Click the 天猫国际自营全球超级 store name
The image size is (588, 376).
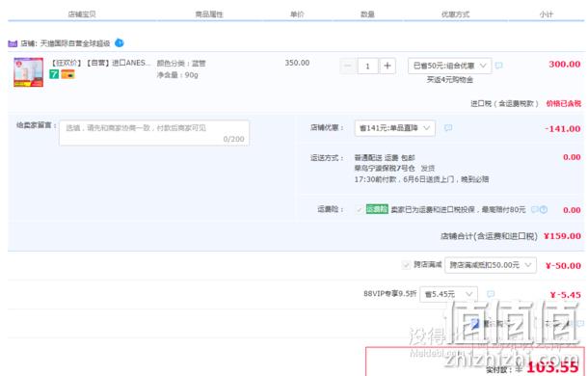click(75, 43)
